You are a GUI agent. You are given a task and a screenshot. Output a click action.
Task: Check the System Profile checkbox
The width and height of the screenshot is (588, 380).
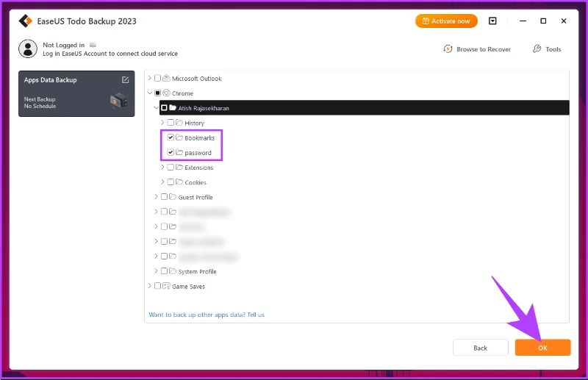164,270
